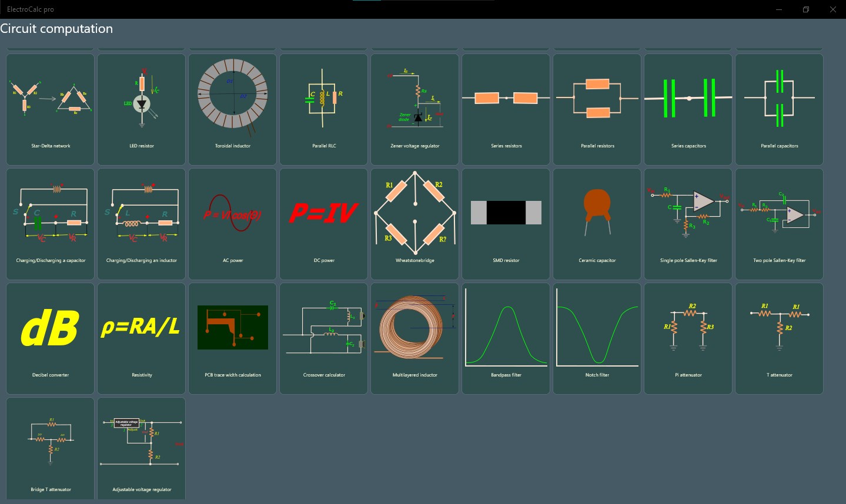Launch the Single pole Sallen-Key filter
This screenshot has width=846, height=504.
point(688,223)
